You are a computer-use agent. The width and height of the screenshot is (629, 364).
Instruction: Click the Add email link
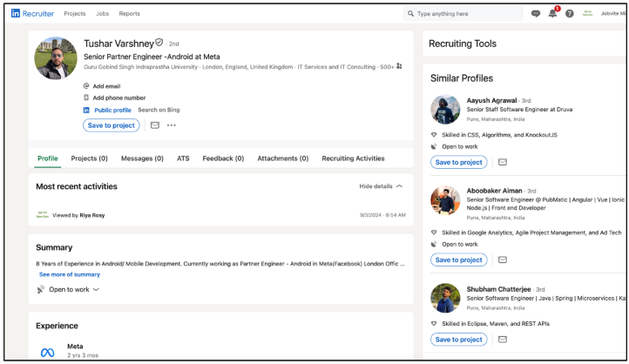106,86
